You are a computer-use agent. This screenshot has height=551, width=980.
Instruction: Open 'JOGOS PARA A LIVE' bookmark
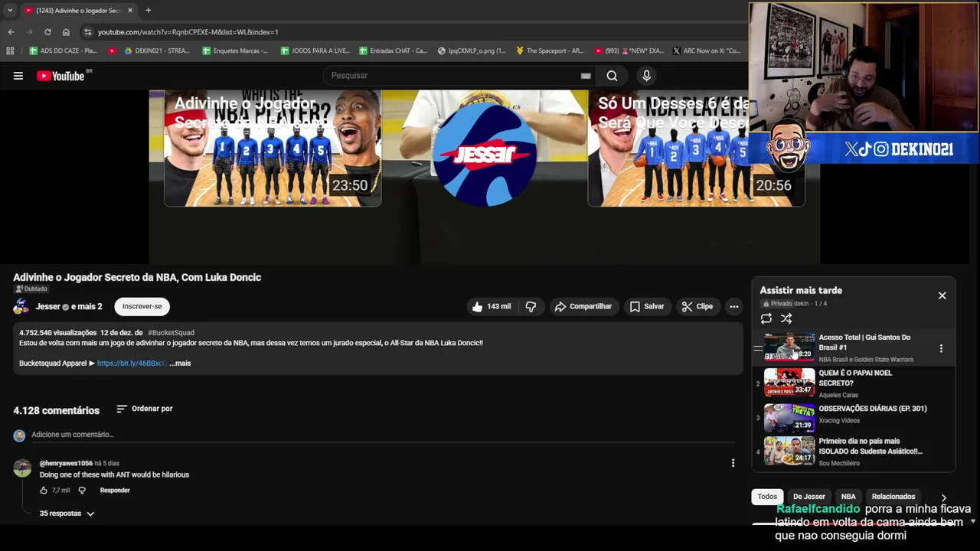point(315,51)
